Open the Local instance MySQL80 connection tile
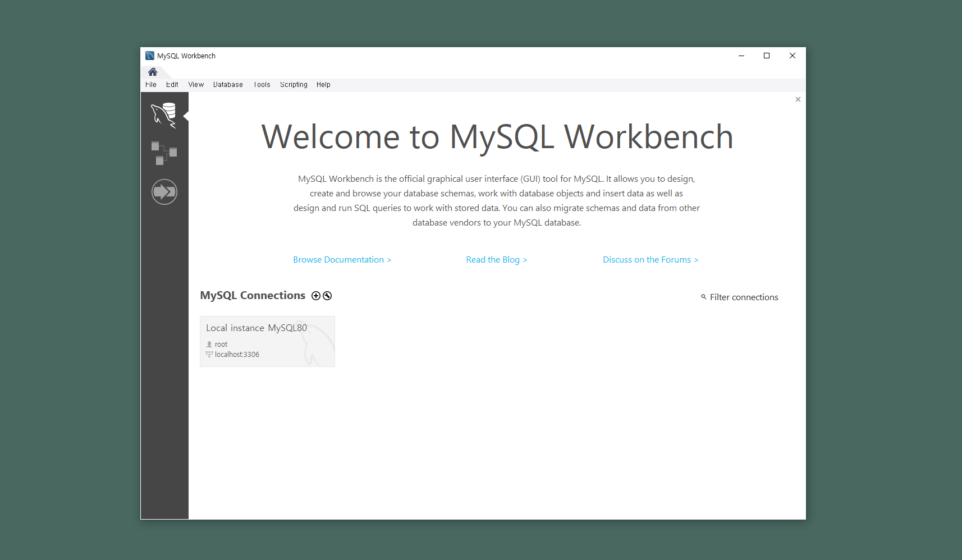 click(267, 341)
